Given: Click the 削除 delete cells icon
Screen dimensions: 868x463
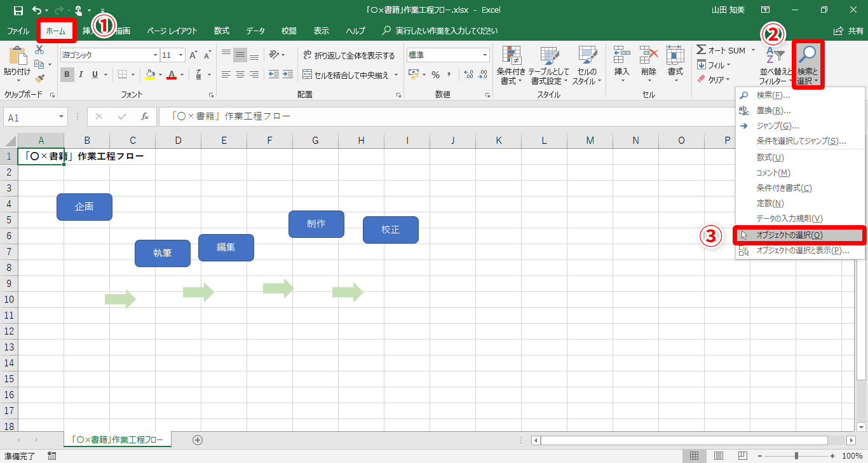Looking at the screenshot, I should [649, 56].
